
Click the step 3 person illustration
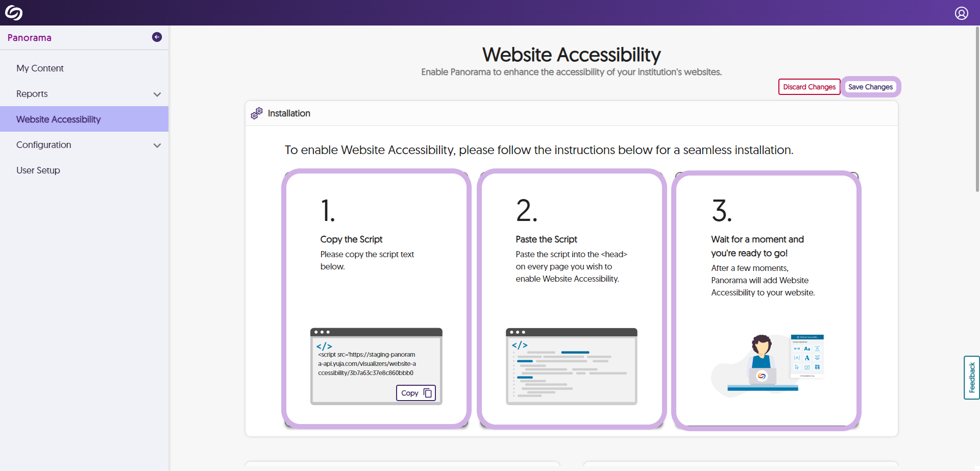[767, 366]
